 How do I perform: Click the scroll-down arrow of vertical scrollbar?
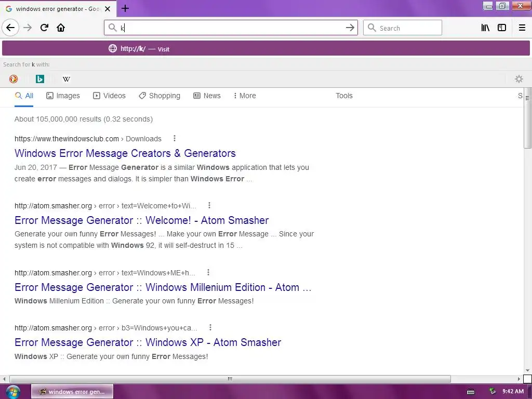click(x=527, y=370)
